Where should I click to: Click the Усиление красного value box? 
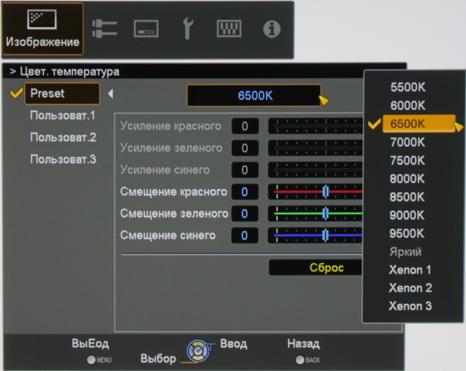(245, 126)
